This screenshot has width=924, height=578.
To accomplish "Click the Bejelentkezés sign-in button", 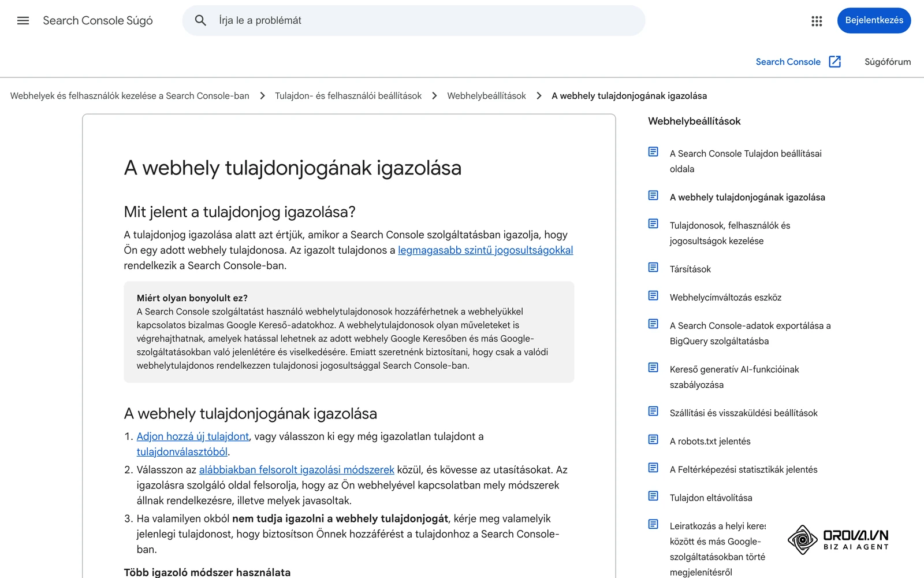I will [x=874, y=21].
